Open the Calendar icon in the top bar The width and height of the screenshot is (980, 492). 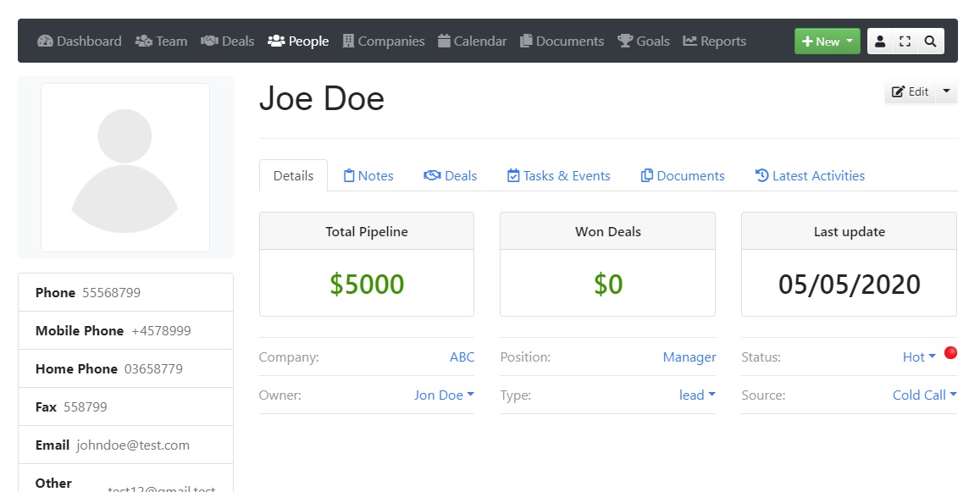click(445, 40)
